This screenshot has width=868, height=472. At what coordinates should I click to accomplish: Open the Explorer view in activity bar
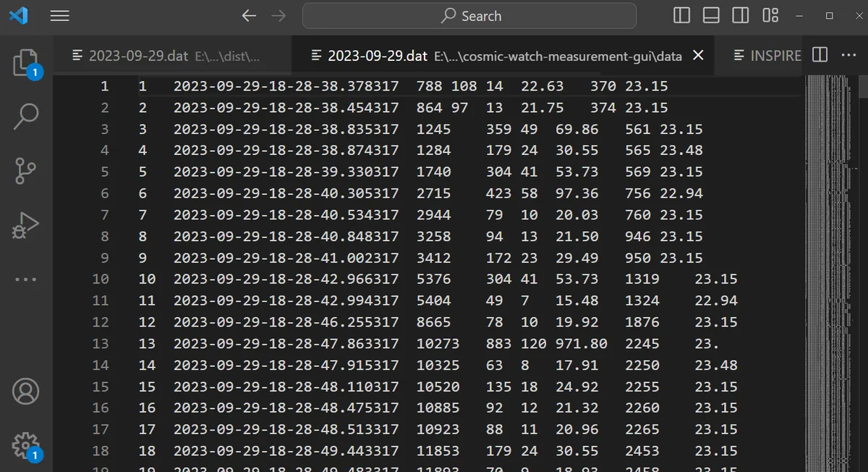[26, 64]
